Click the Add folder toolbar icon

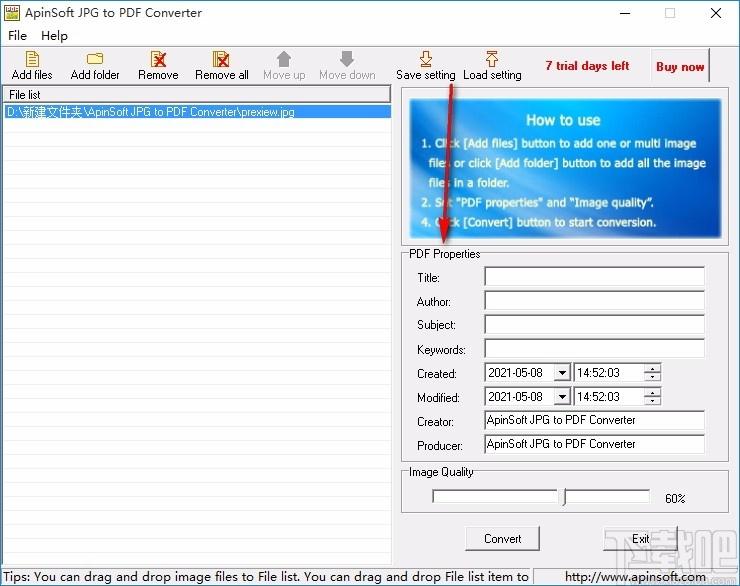(95, 60)
